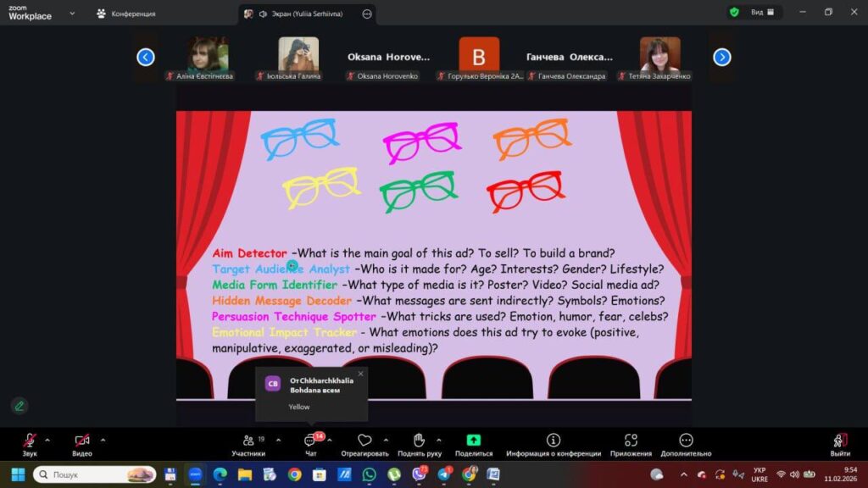Click the Отреагировать reactions heart icon

coord(364,441)
